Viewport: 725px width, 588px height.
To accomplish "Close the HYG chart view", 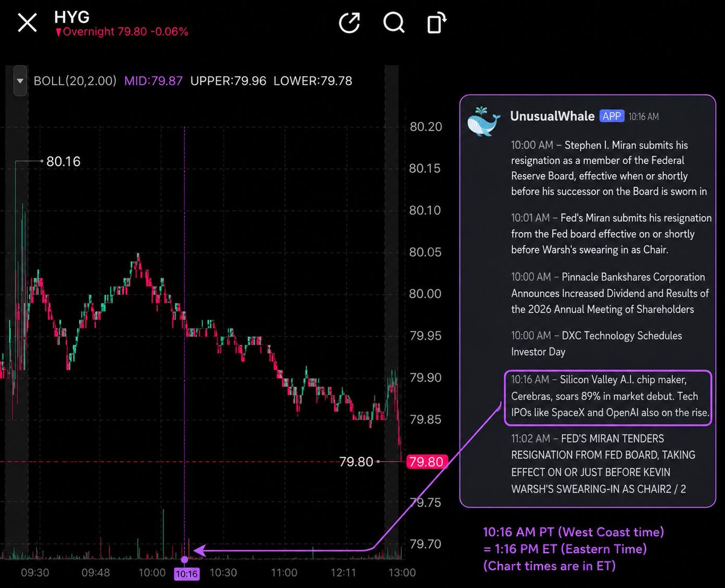I will click(27, 23).
